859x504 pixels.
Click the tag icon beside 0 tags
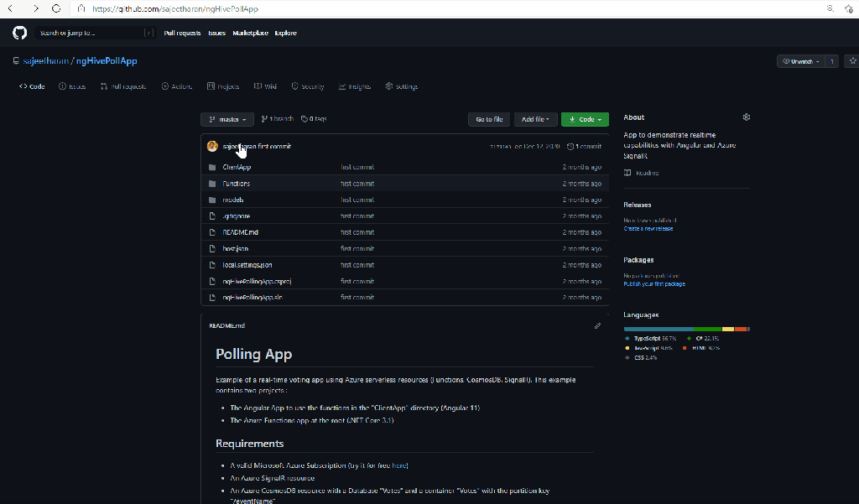tap(305, 119)
